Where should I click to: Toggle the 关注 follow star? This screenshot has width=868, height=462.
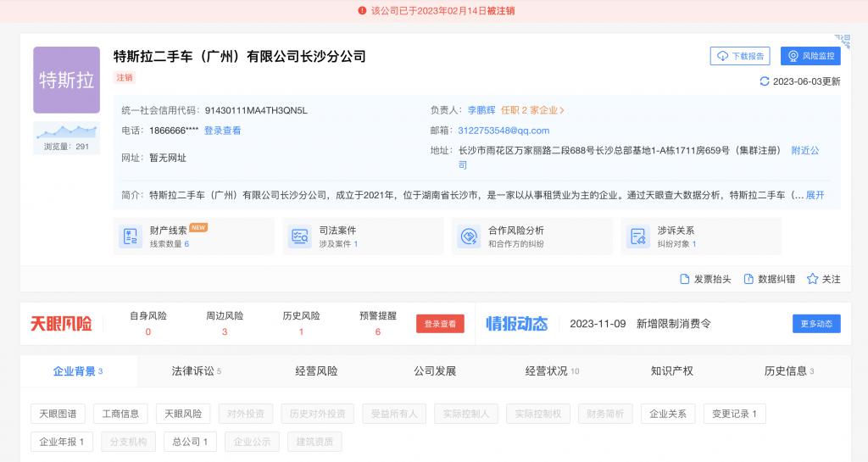812,279
